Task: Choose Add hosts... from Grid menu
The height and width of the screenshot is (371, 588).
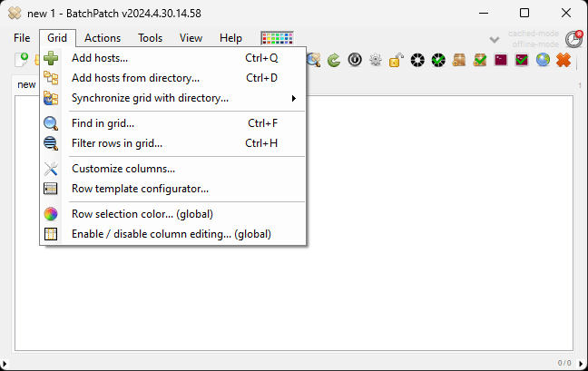Action: pos(173,58)
